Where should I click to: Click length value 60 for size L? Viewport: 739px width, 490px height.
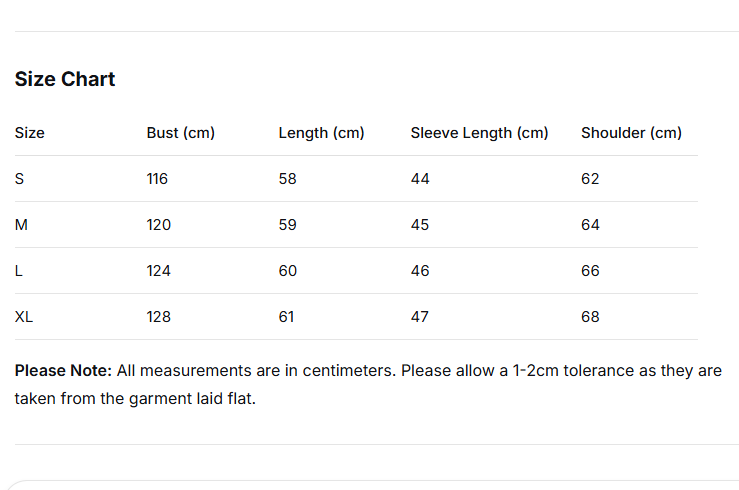point(288,271)
